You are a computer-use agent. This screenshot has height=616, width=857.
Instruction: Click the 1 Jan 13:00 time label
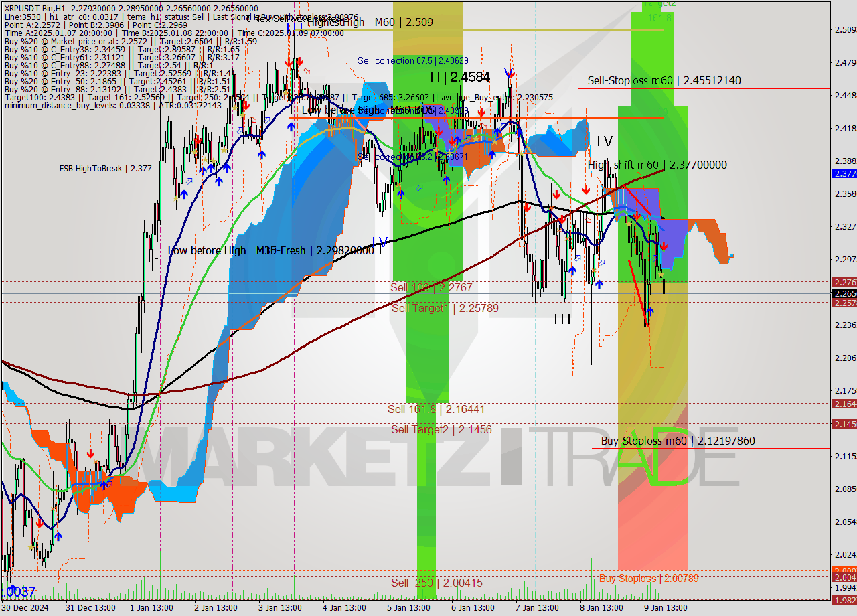coord(151,608)
